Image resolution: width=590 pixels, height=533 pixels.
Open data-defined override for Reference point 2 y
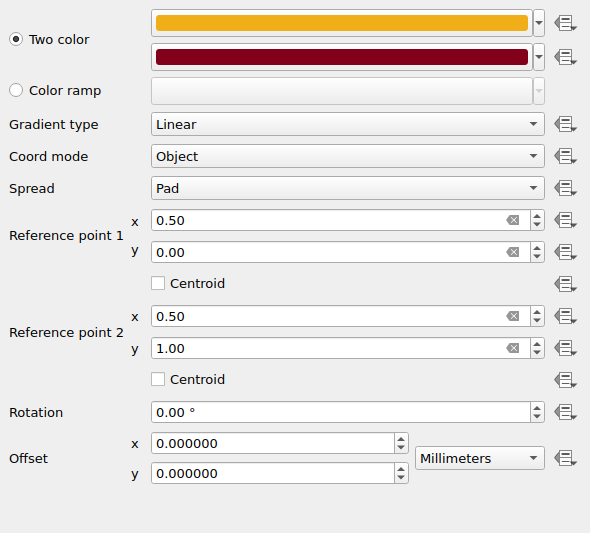coord(565,348)
